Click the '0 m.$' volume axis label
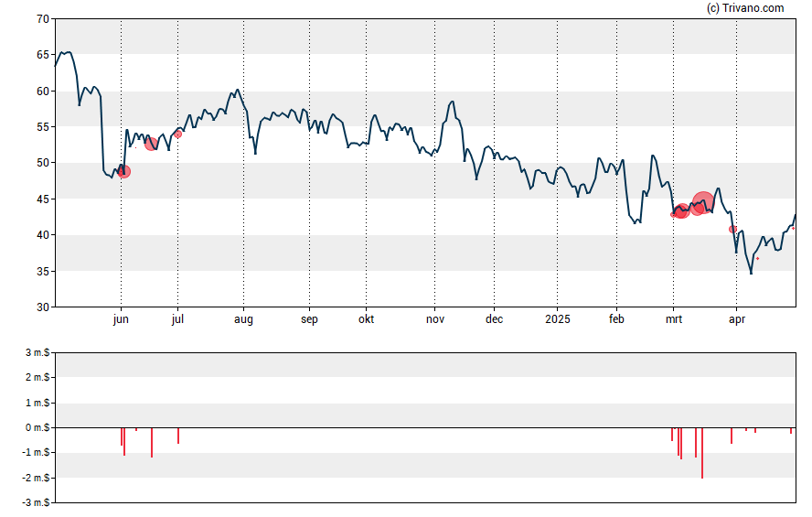Screen dimensions: 812x517 coord(37,428)
